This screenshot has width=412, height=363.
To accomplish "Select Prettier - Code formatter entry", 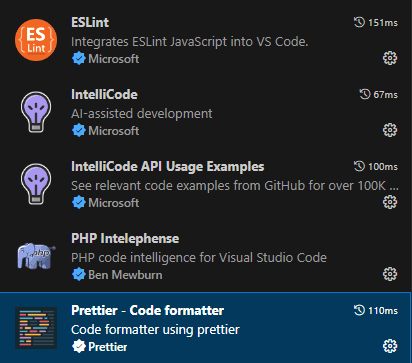I will (x=206, y=328).
